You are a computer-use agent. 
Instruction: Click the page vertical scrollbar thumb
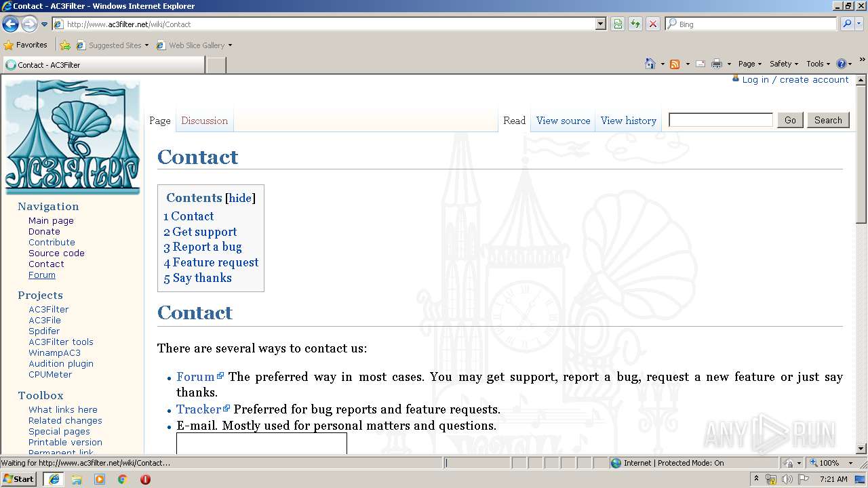click(x=861, y=154)
